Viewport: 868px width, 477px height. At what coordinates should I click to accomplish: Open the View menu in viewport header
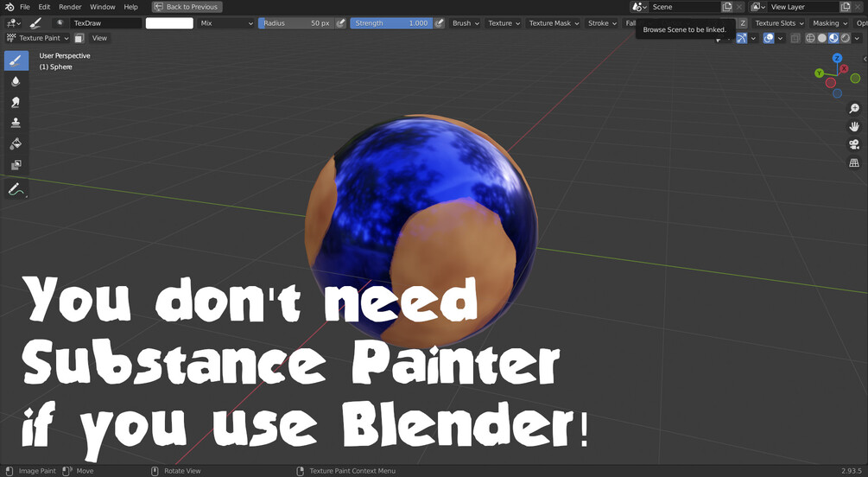click(x=99, y=38)
